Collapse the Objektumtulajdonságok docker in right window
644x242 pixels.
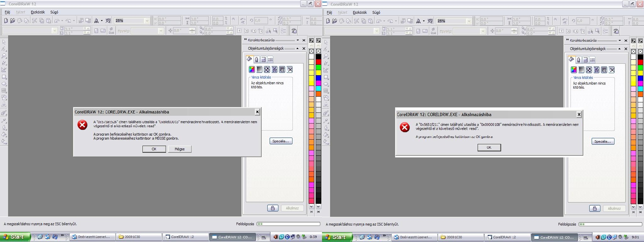coord(620,49)
